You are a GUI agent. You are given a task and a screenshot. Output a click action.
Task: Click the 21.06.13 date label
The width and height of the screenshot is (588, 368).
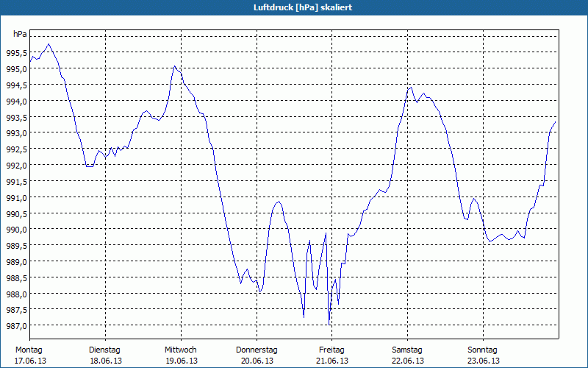(332, 361)
